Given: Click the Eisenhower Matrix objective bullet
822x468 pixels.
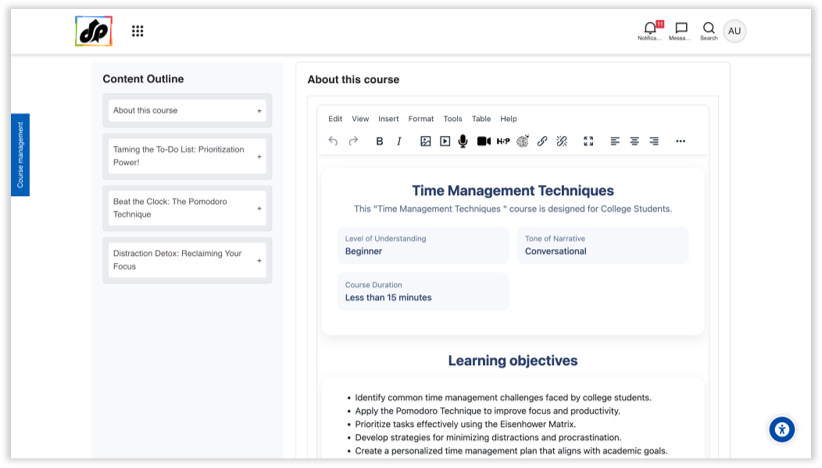Looking at the screenshot, I should [x=466, y=424].
